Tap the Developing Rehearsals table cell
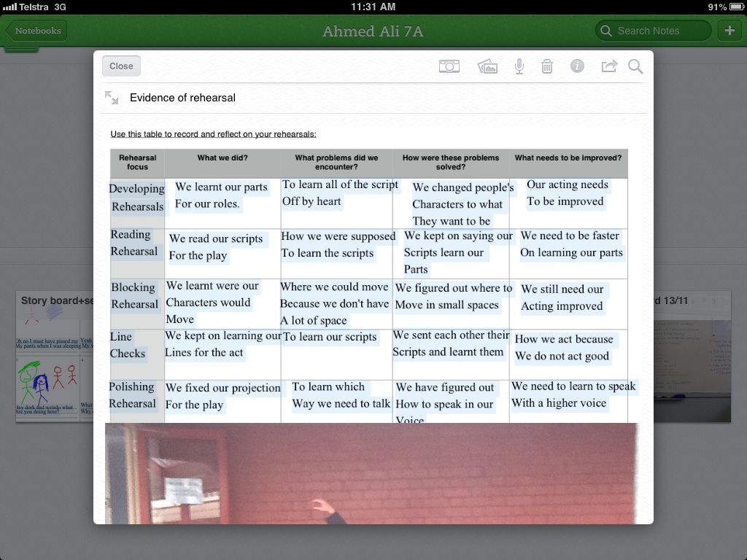 (137, 198)
